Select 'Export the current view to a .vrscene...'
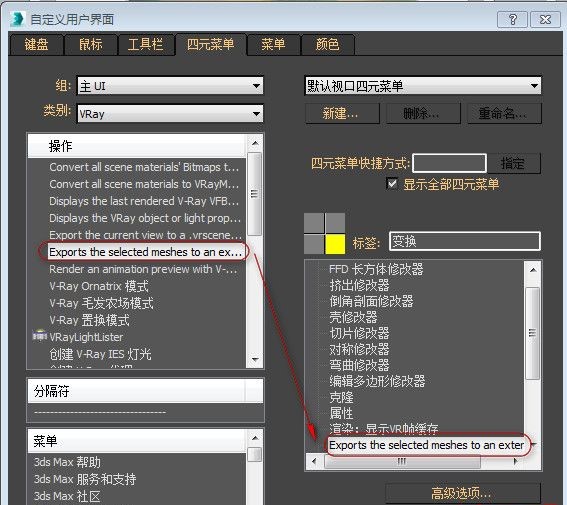This screenshot has height=505, width=567. pos(145,235)
